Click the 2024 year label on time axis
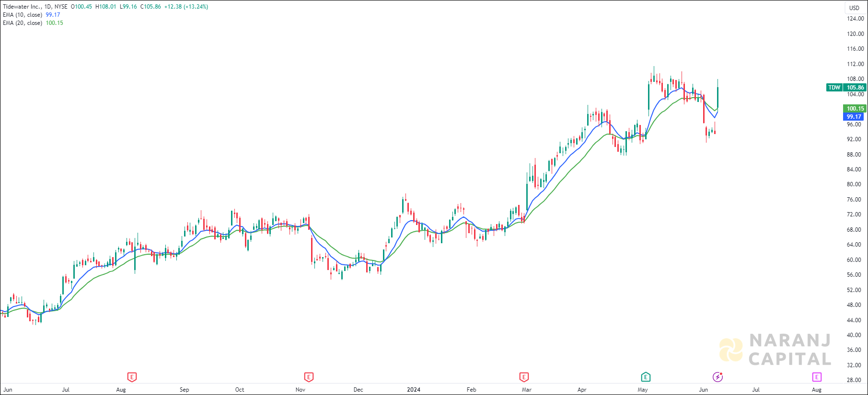The width and height of the screenshot is (868, 395). pos(414,390)
